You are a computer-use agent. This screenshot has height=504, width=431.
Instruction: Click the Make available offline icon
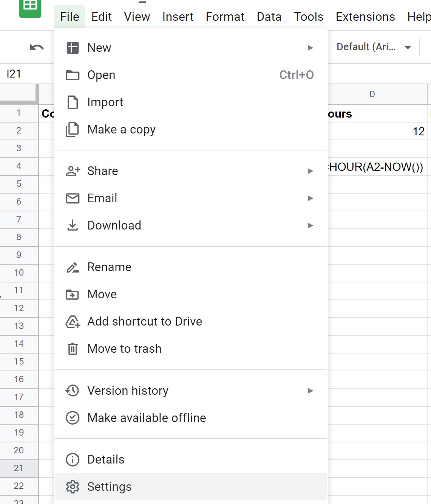click(x=73, y=418)
